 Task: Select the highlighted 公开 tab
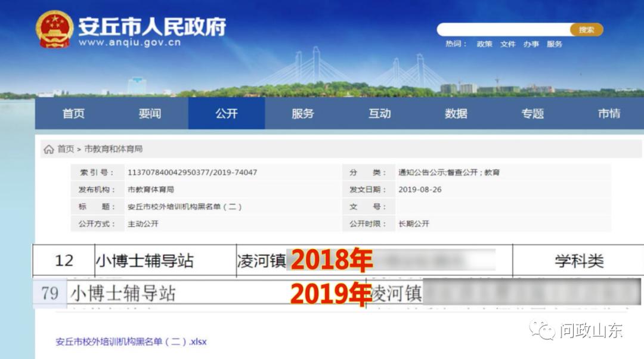tap(226, 113)
